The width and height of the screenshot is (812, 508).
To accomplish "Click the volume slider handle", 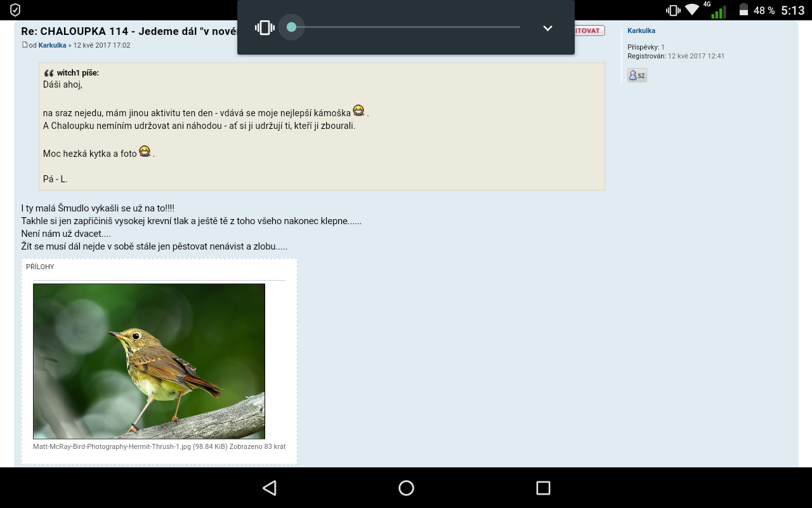I will click(292, 27).
